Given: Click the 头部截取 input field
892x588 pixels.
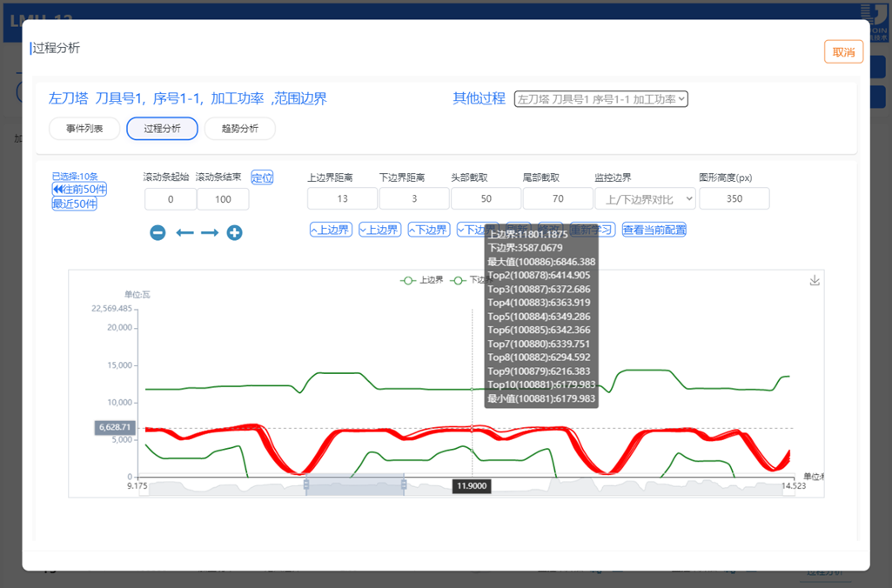Looking at the screenshot, I should coord(486,198).
